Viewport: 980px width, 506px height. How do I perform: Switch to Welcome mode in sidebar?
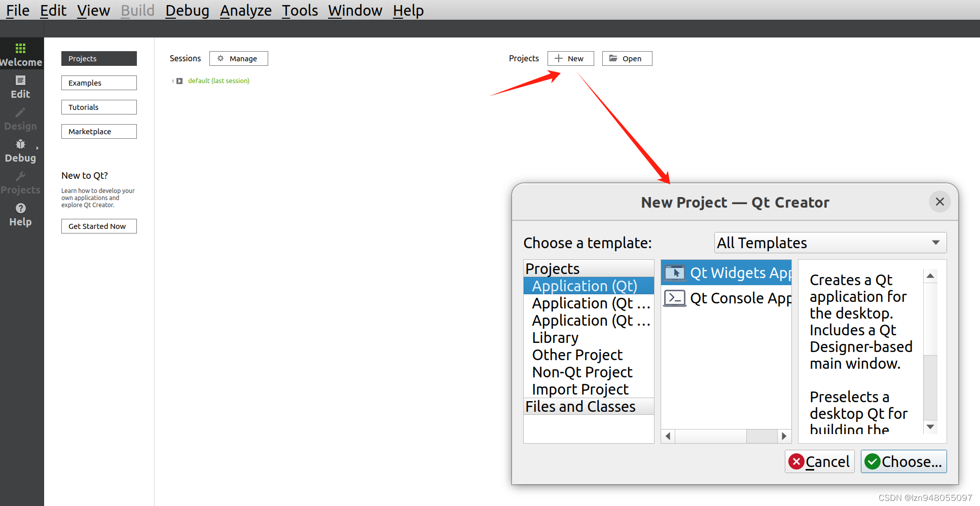pos(21,55)
